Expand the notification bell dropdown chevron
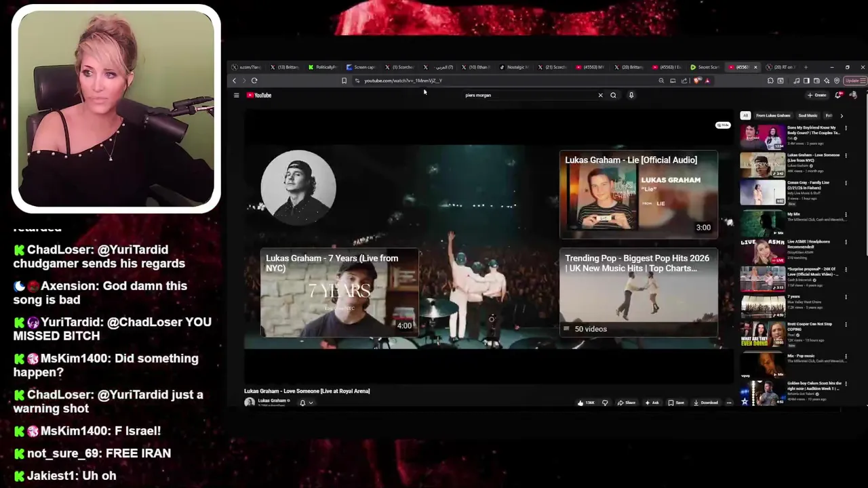Image resolution: width=868 pixels, height=488 pixels. (x=311, y=403)
